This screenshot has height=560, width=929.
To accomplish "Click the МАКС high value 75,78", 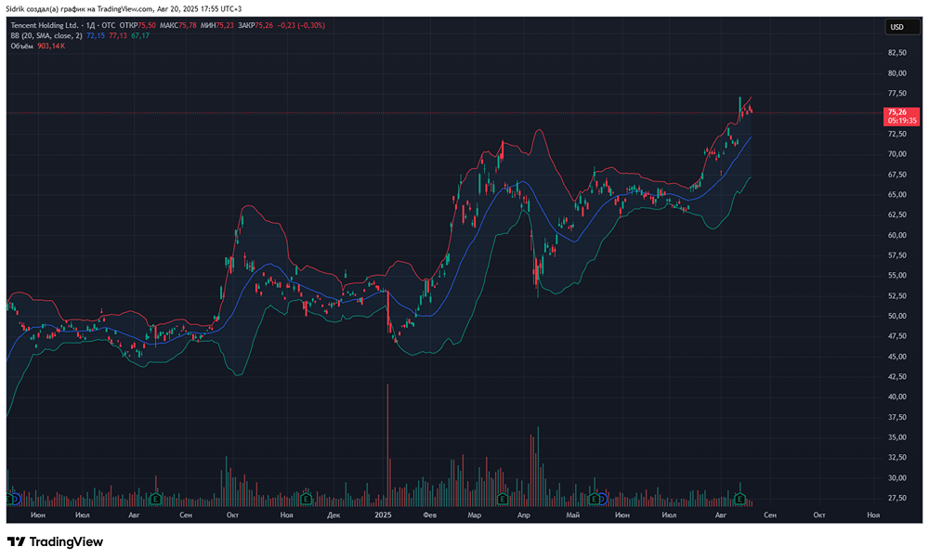I will tap(188, 25).
